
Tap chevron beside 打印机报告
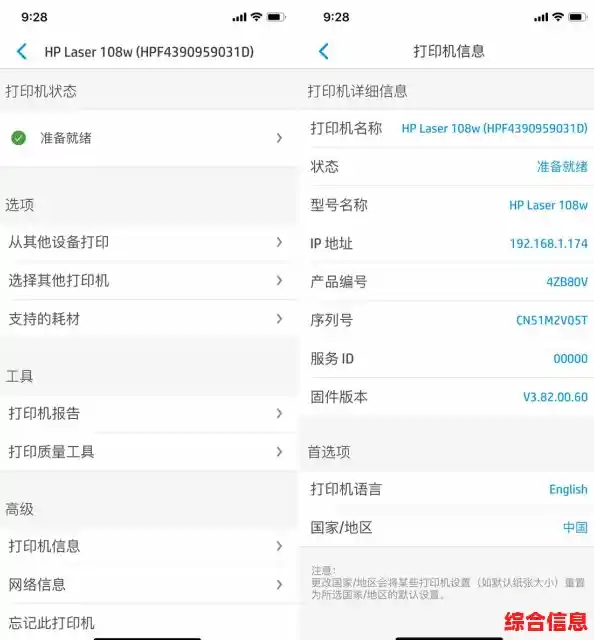279,413
